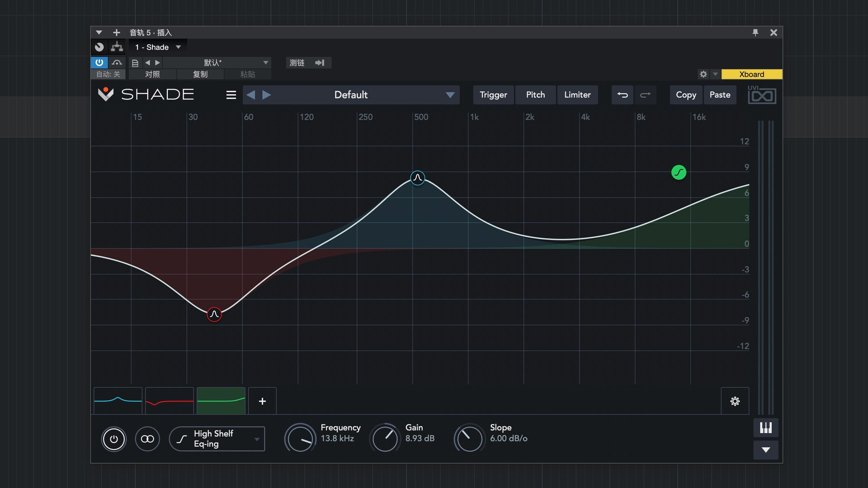Toggle the selected band power button
The width and height of the screenshot is (868, 488).
click(x=113, y=439)
